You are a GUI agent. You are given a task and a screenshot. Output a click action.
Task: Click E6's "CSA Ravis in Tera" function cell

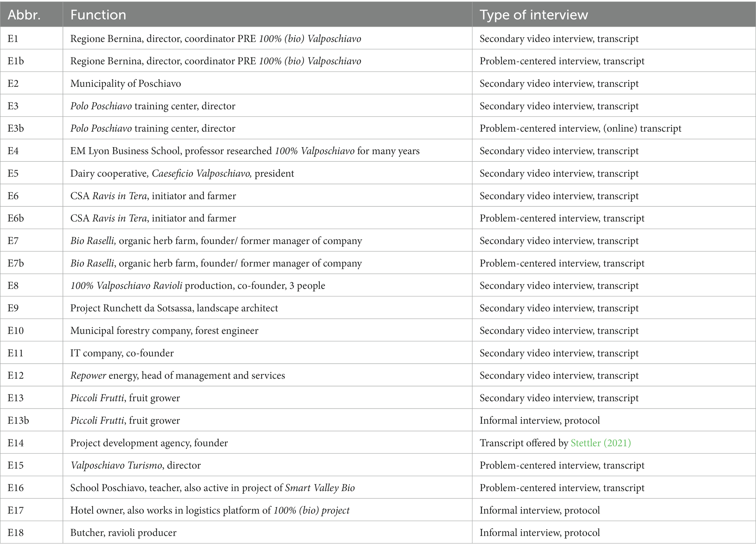[x=267, y=196]
